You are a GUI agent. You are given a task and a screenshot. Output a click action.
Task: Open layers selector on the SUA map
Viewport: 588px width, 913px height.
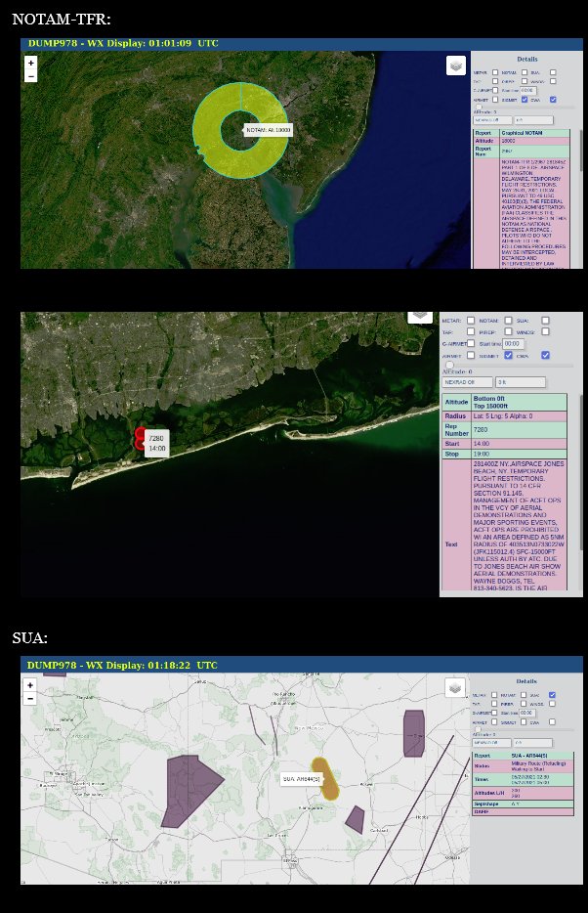(x=455, y=687)
